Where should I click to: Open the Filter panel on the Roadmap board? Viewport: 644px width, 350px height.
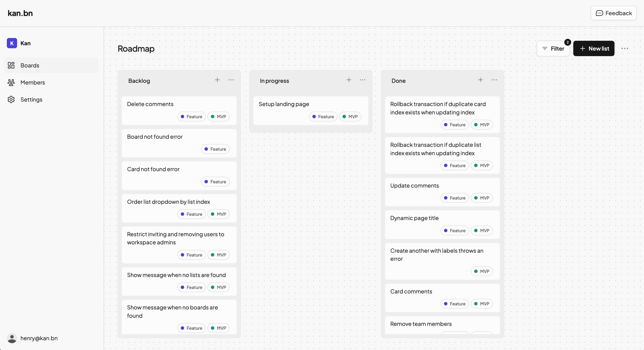pyautogui.click(x=553, y=48)
